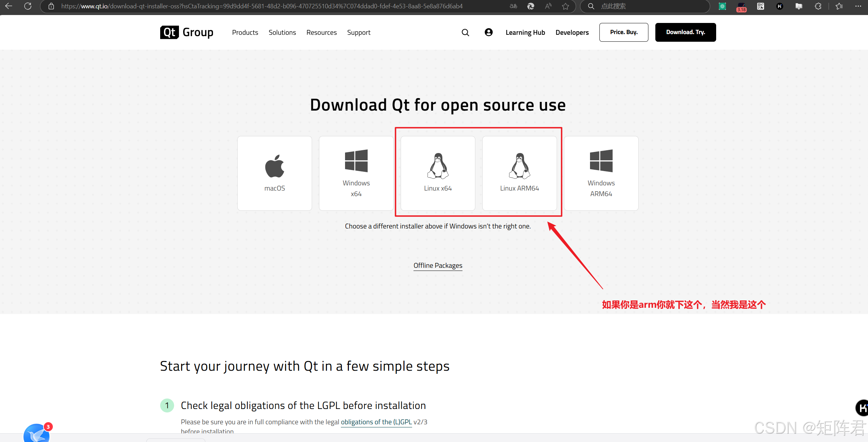Add page to favorites star icon
Image resolution: width=868 pixels, height=442 pixels.
tap(566, 6)
